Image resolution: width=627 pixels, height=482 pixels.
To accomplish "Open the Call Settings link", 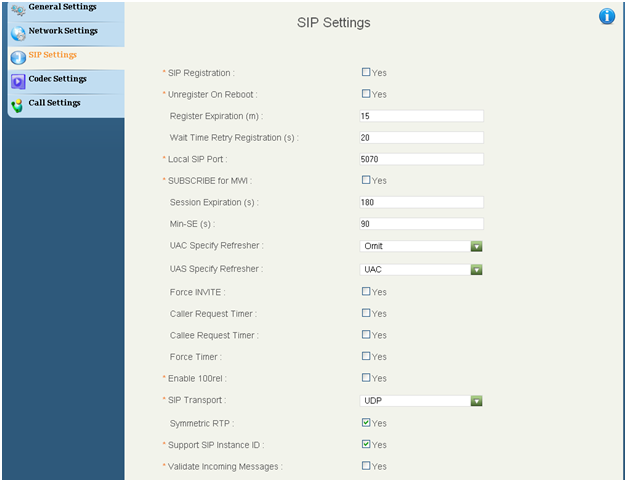I will (54, 103).
